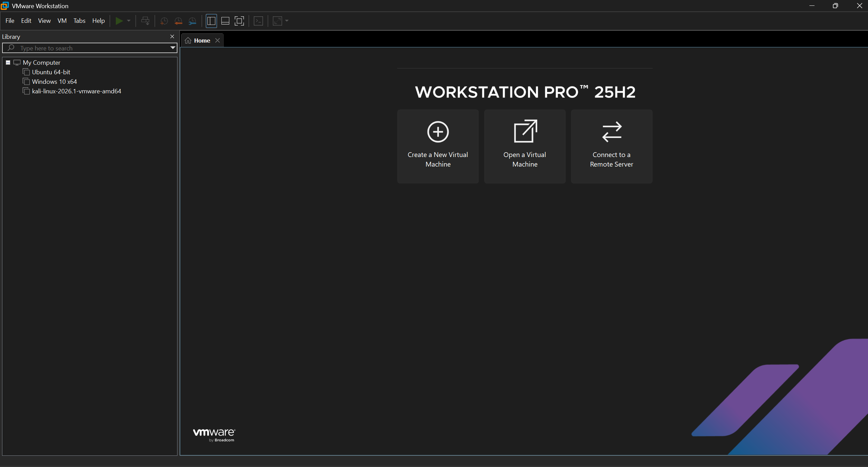Click the two-arrows remote connect icon
This screenshot has height=467, width=868.
click(612, 131)
